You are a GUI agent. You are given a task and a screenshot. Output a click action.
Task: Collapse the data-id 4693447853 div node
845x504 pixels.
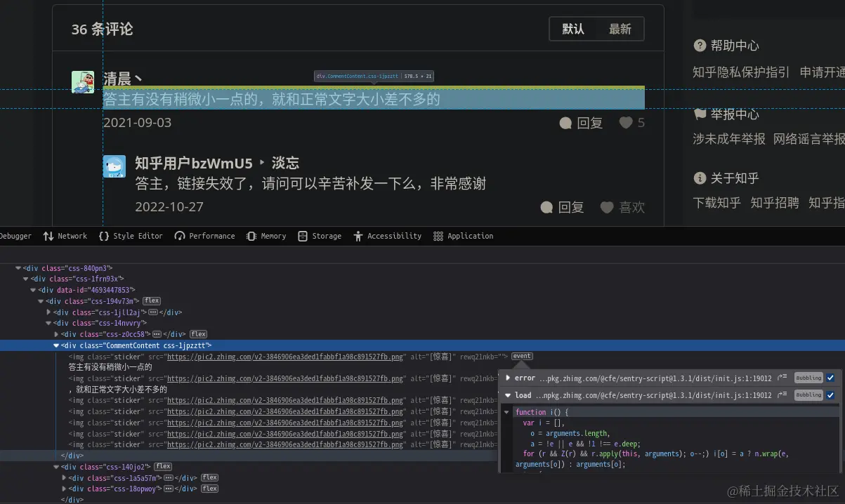(x=33, y=290)
